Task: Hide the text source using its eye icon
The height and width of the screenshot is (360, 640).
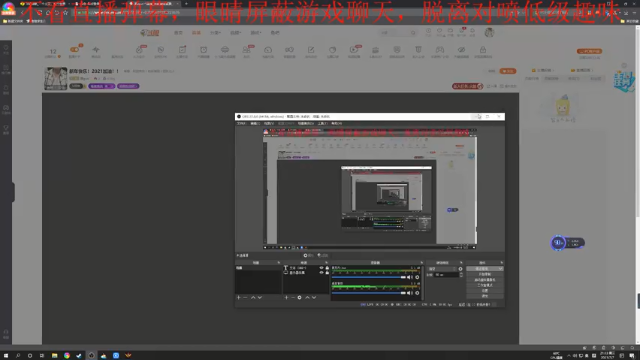Action: point(321,268)
